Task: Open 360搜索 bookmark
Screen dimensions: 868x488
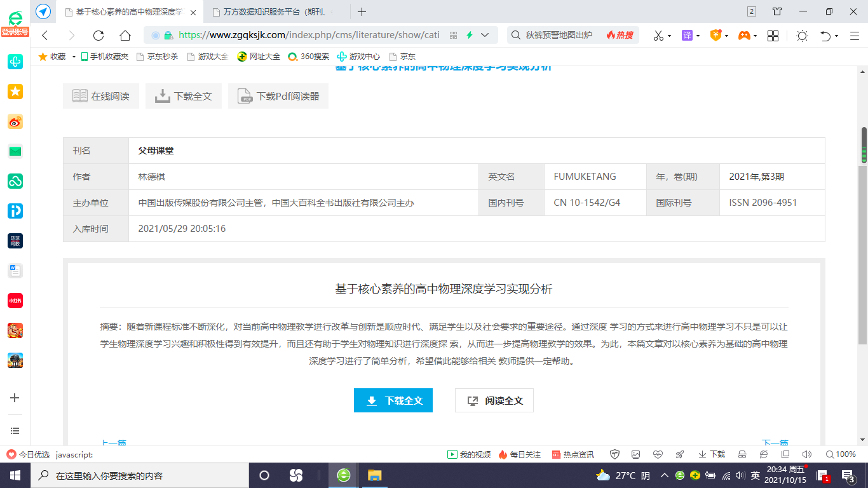Action: pos(309,57)
